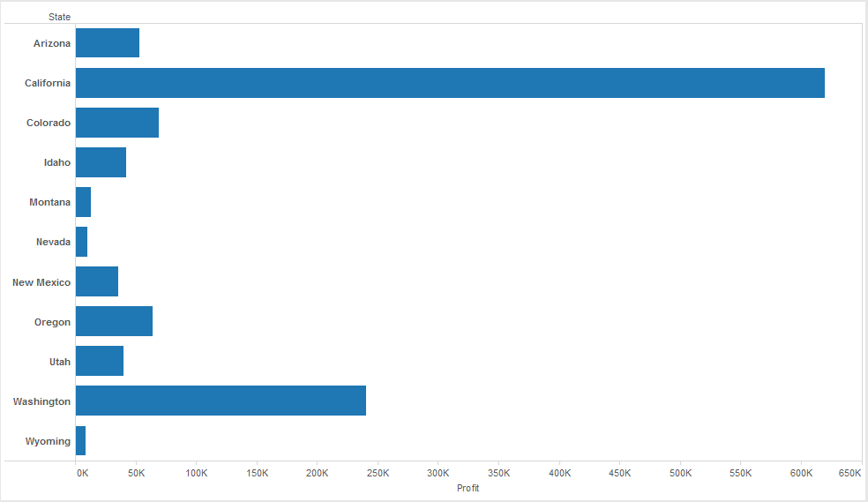Select the Profit axis title
868x502 pixels.
(x=468, y=488)
